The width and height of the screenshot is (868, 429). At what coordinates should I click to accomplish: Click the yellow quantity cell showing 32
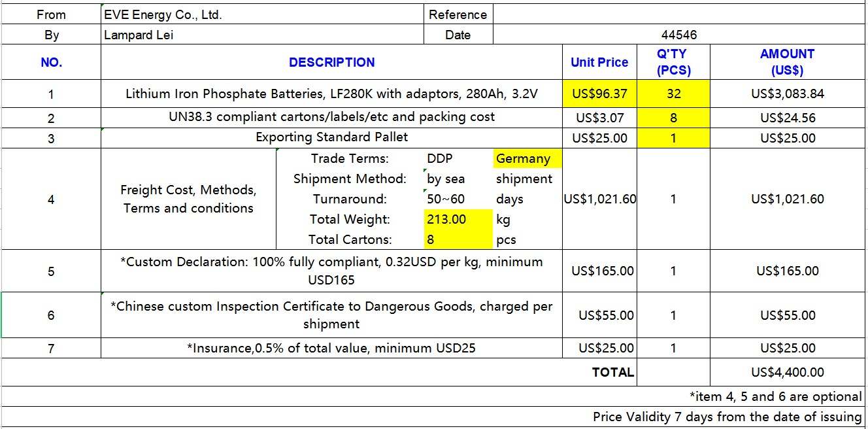tap(673, 94)
